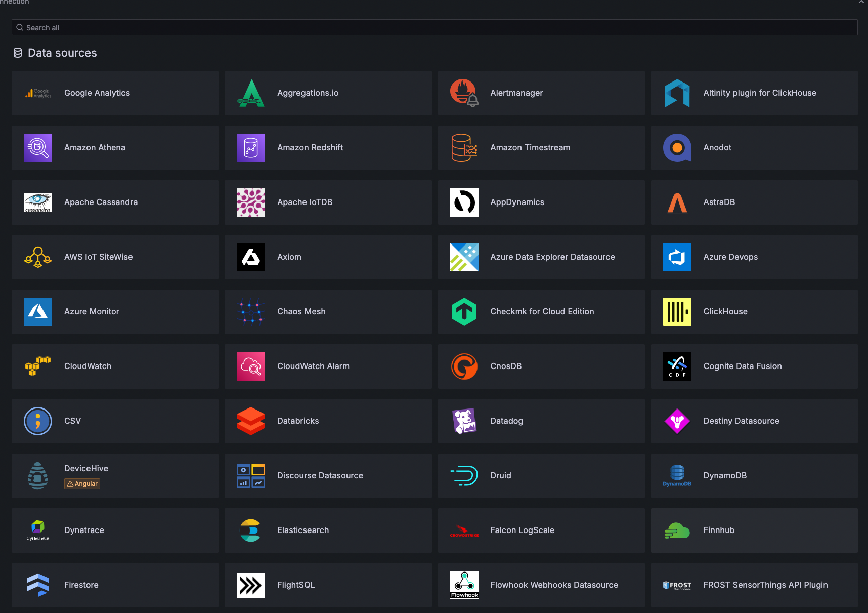This screenshot has width=868, height=613.
Task: Open FROST SensorThings API Plugin label
Action: [765, 585]
